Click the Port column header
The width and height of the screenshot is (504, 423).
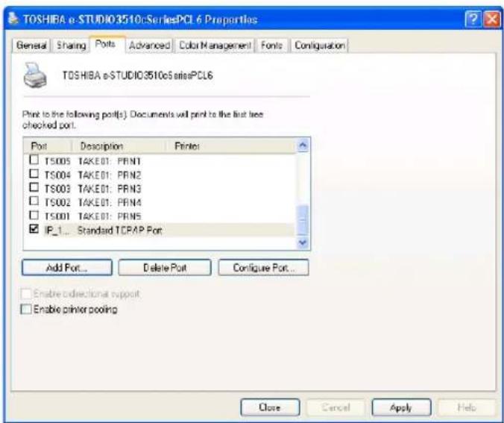pos(47,146)
